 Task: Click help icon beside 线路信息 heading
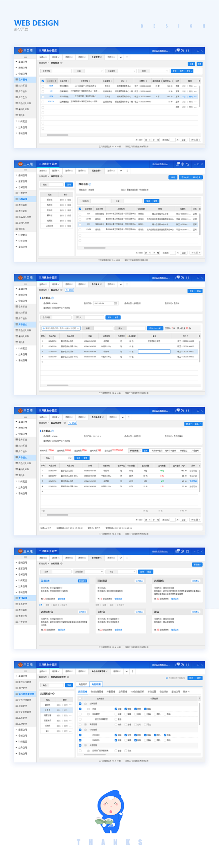tap(90, 184)
